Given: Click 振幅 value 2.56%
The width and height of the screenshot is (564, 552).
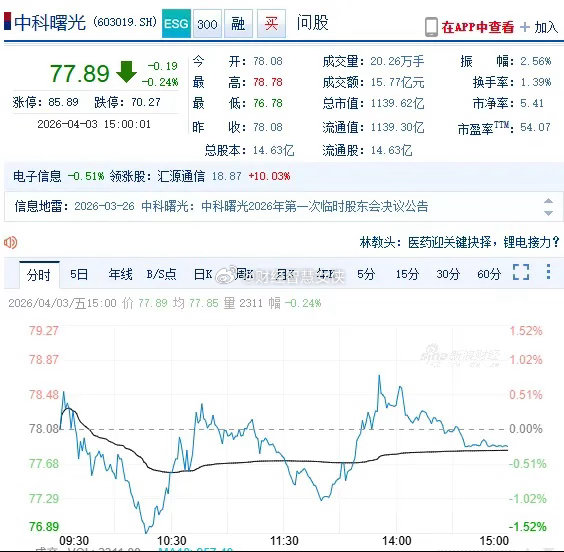Looking at the screenshot, I should point(536,61).
